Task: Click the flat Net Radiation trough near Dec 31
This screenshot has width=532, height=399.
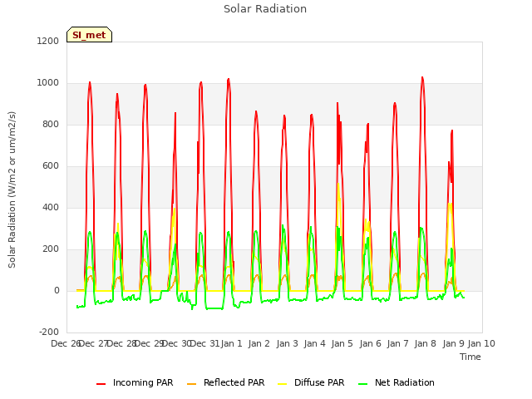Action: 214,308
